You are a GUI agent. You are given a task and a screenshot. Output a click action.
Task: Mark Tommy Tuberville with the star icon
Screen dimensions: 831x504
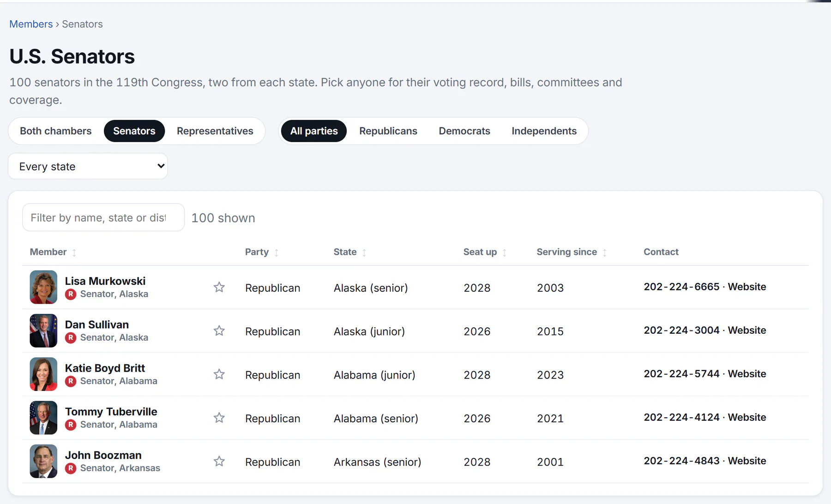coord(219,418)
